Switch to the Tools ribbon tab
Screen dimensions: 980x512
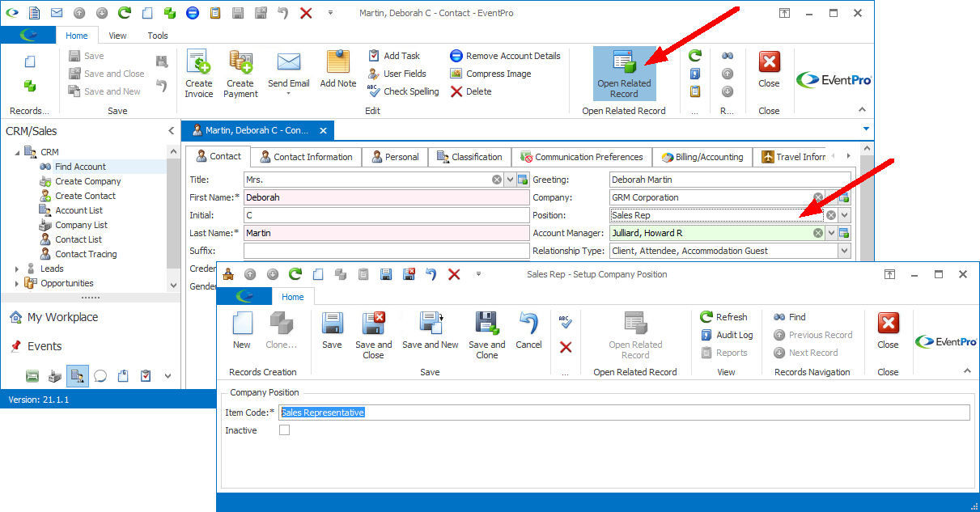pyautogui.click(x=158, y=36)
